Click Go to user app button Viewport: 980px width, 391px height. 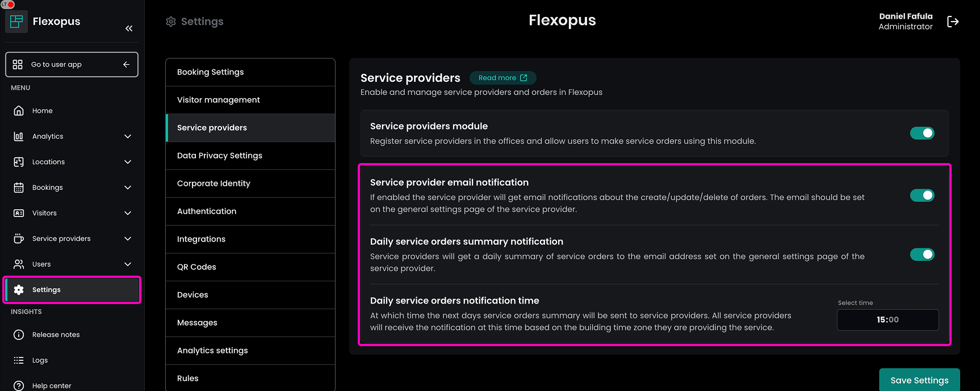point(72,65)
